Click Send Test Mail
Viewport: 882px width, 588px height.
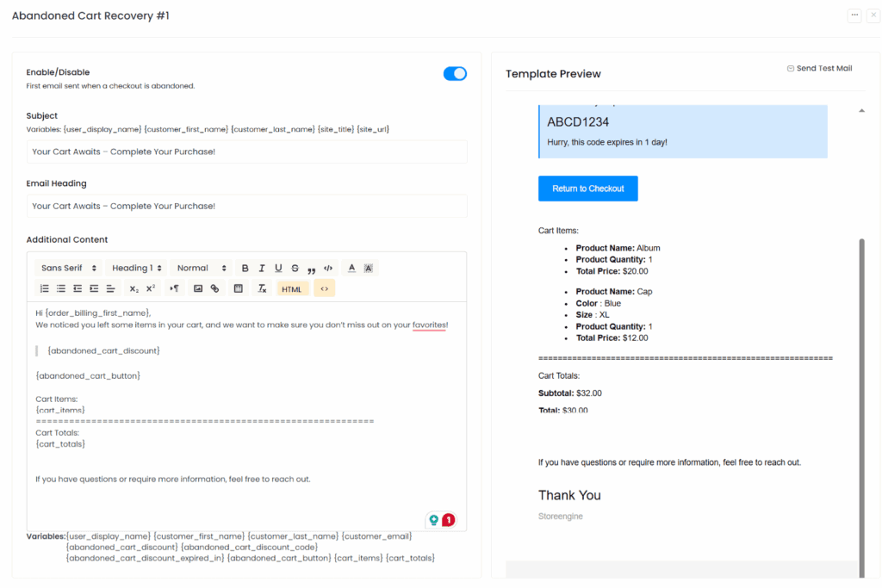[819, 67]
